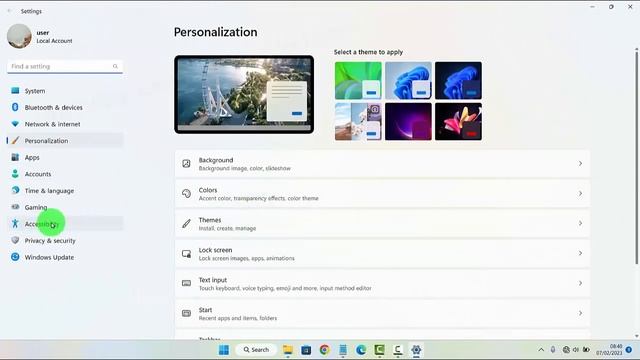Image resolution: width=640 pixels, height=360 pixels.
Task: Open the Start settings row
Action: [x=382, y=313]
